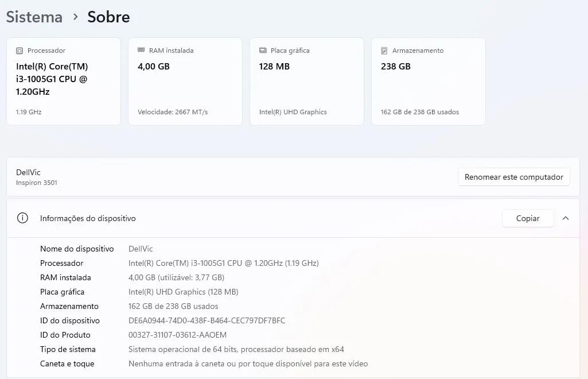Image resolution: width=588 pixels, height=379 pixels.
Task: Click the 'Velocidade: 2667 MT/s' text
Action: [x=173, y=112]
